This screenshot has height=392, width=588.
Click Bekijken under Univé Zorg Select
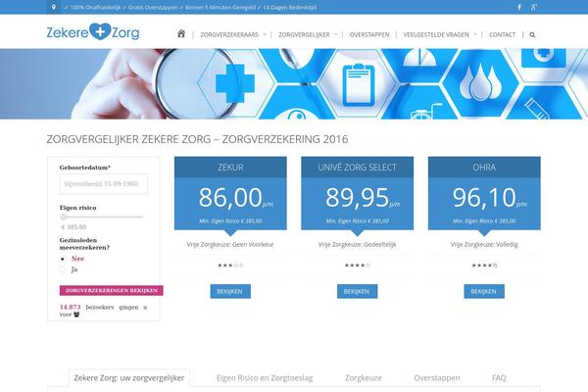(357, 291)
